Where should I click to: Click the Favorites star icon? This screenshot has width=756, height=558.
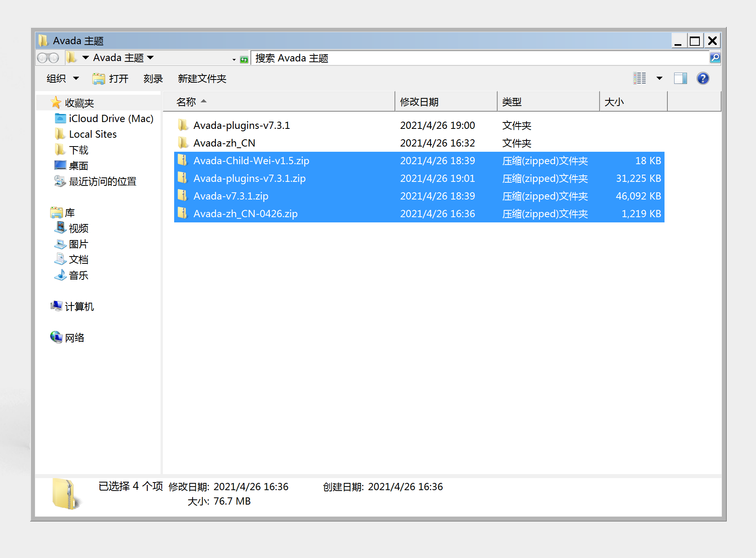[x=56, y=102]
